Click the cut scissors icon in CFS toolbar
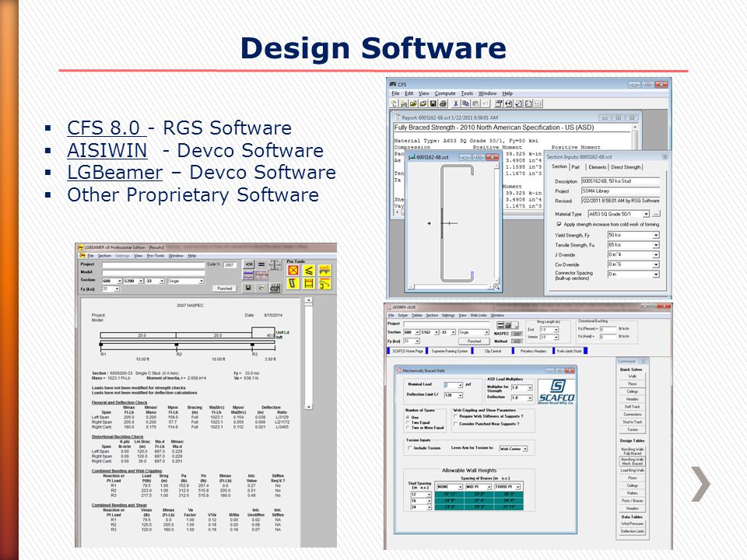 pos(456,103)
